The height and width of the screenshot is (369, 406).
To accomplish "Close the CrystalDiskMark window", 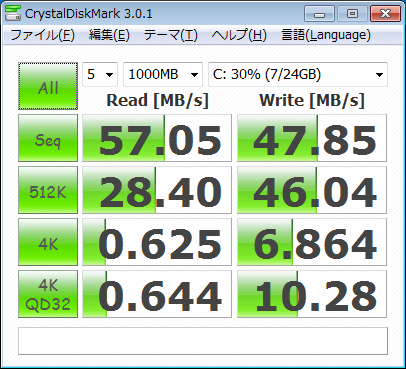I will (x=385, y=14).
